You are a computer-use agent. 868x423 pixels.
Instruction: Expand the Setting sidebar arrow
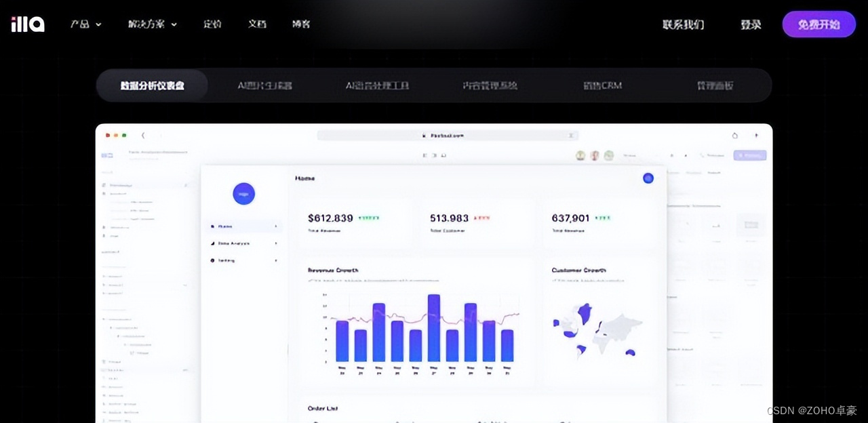(x=276, y=260)
